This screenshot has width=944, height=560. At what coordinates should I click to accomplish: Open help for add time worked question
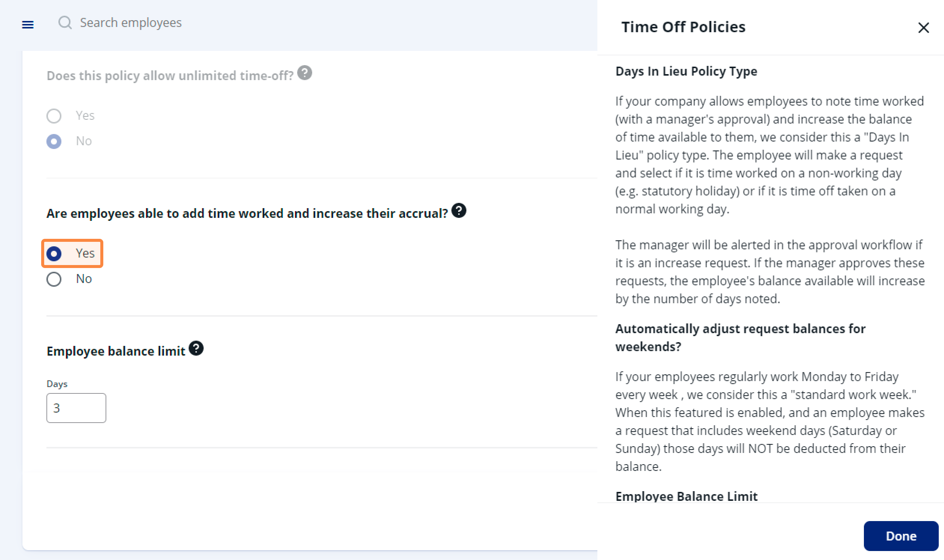tap(459, 211)
